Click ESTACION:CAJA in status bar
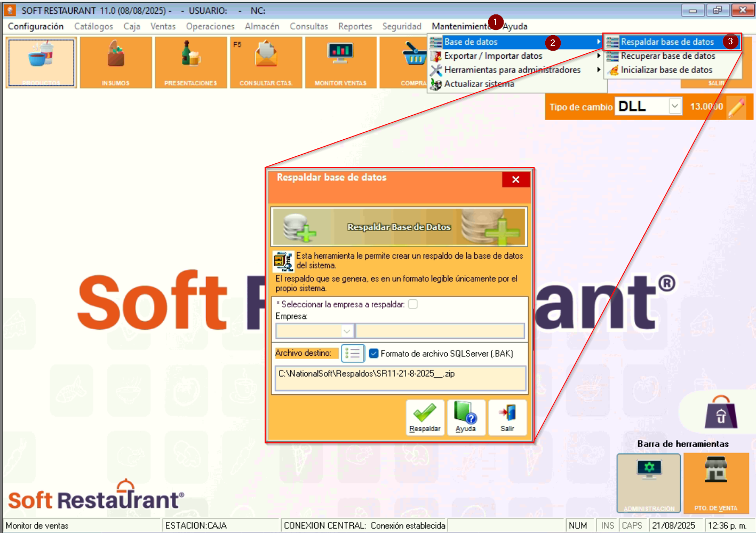 click(196, 526)
